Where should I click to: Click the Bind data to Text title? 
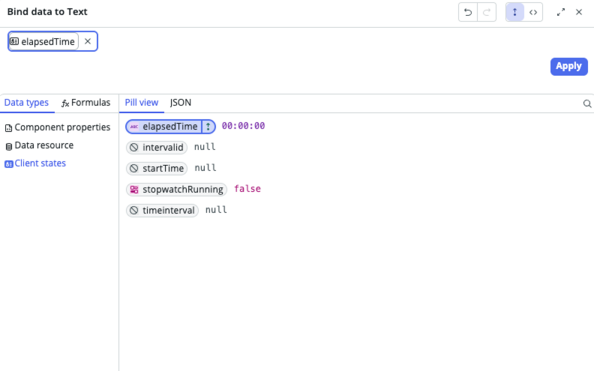click(47, 12)
